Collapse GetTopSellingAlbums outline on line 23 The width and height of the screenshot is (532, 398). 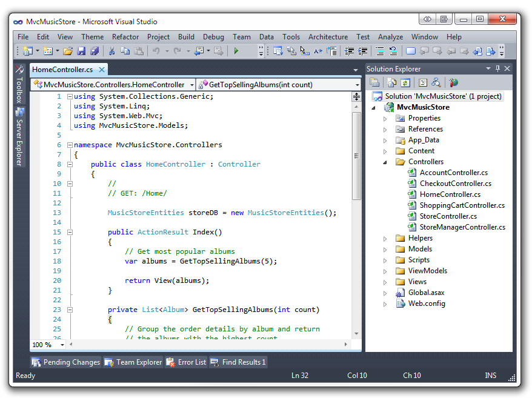(70, 310)
